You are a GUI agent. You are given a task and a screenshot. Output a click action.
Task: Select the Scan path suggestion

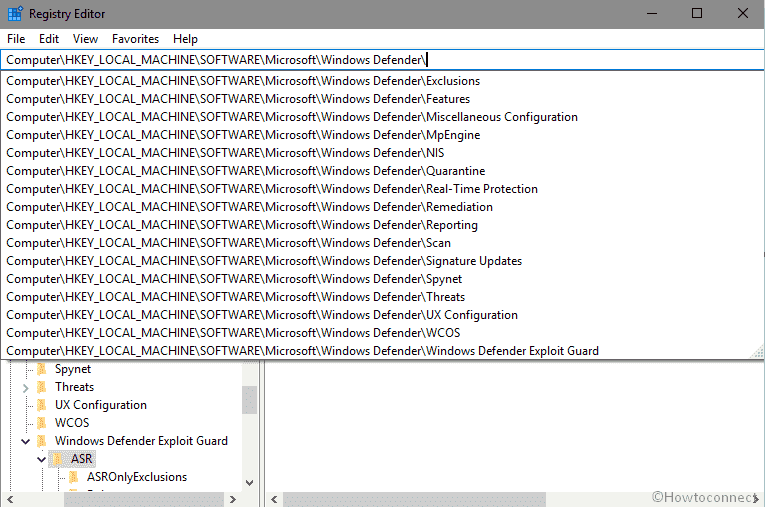pyautogui.click(x=382, y=243)
